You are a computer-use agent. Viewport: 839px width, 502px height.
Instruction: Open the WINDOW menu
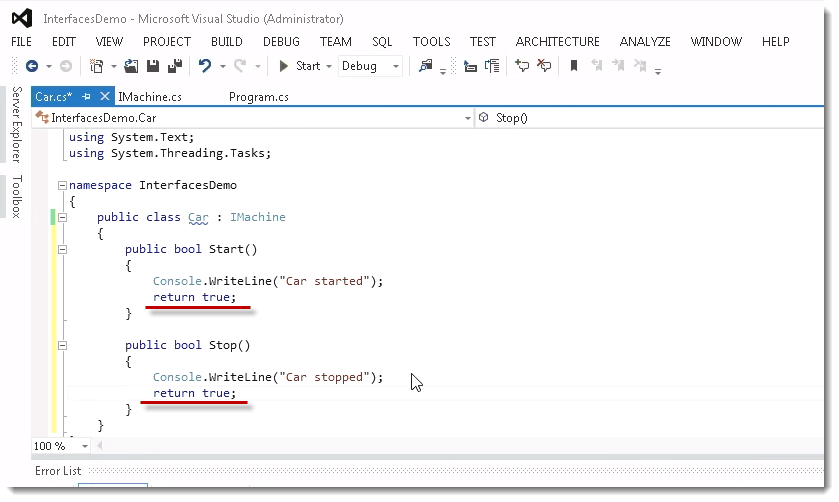(716, 42)
